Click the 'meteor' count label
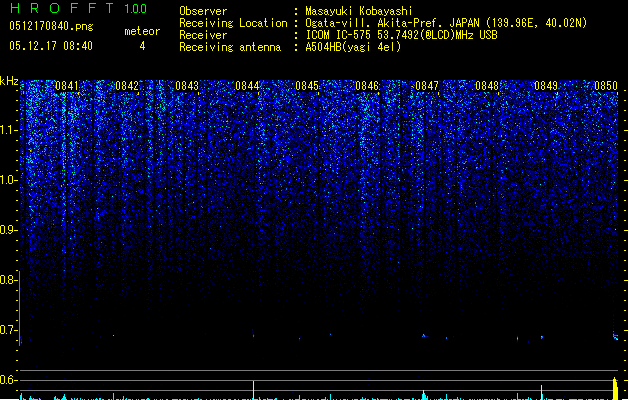 tap(142, 31)
